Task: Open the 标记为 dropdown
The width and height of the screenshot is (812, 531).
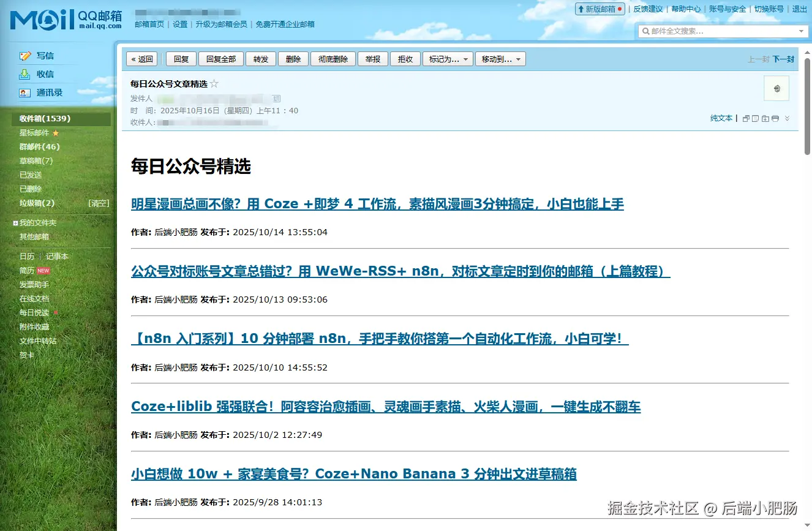Action: 449,59
